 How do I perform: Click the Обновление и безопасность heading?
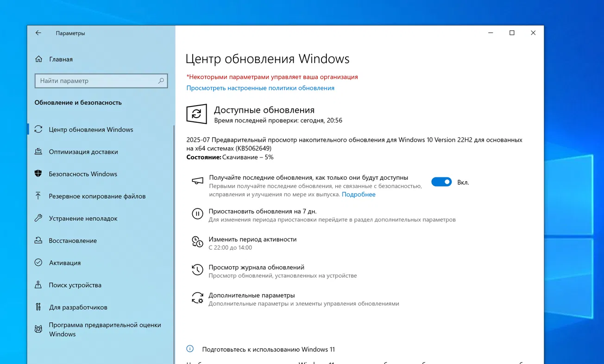(x=78, y=102)
